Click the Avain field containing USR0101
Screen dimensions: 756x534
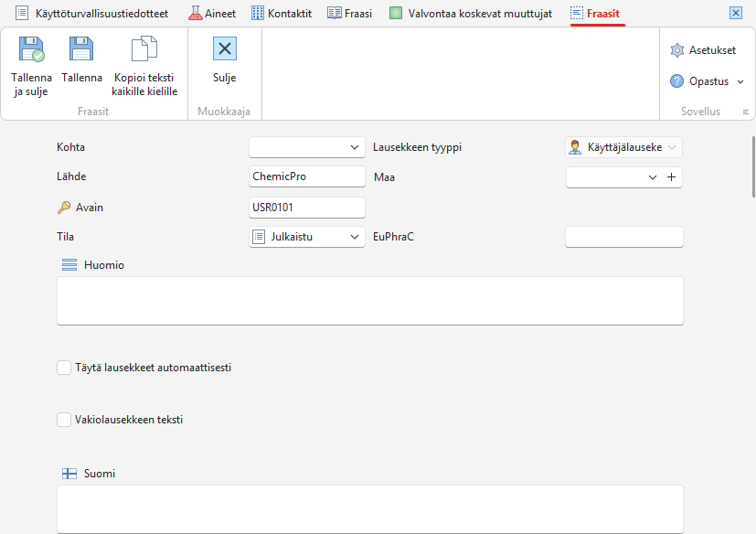(307, 208)
